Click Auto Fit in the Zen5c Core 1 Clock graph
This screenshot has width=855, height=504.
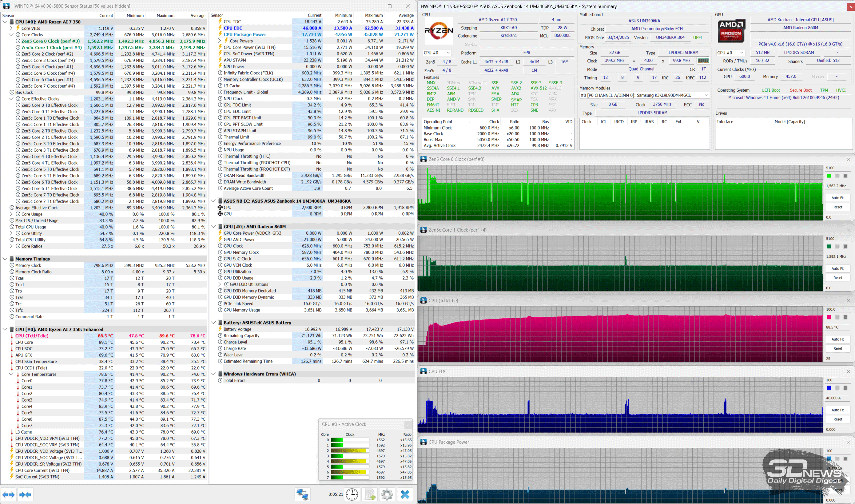[x=837, y=269]
